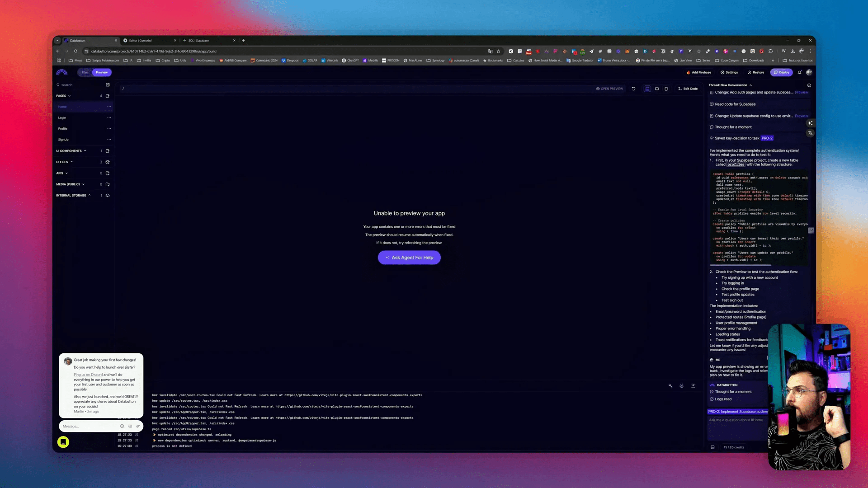
Task: Open options menu for Login page
Action: pyautogui.click(x=109, y=117)
